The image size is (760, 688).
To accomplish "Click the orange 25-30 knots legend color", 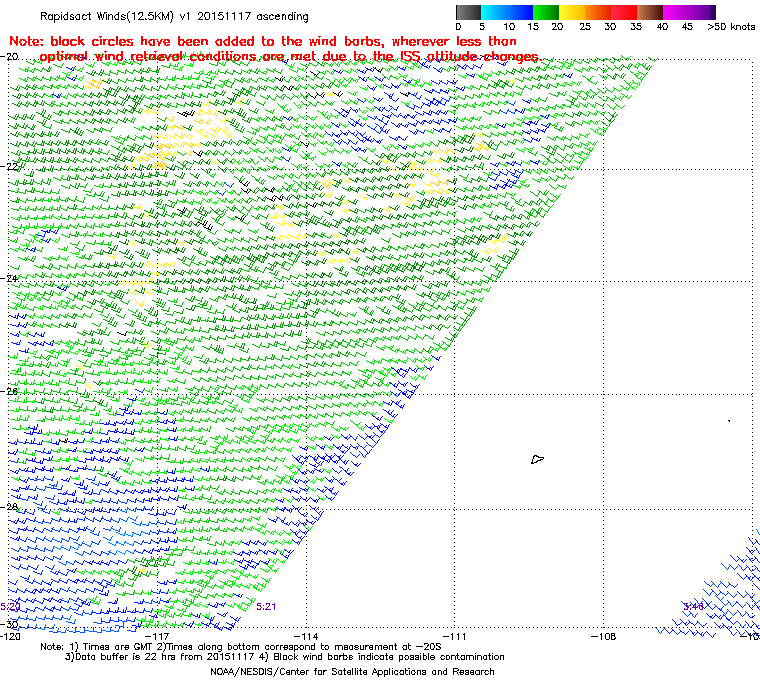I will [x=598, y=12].
